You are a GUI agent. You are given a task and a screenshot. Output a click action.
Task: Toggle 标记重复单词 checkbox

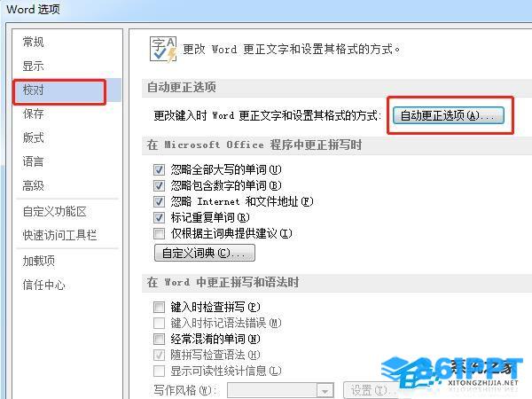click(159, 217)
